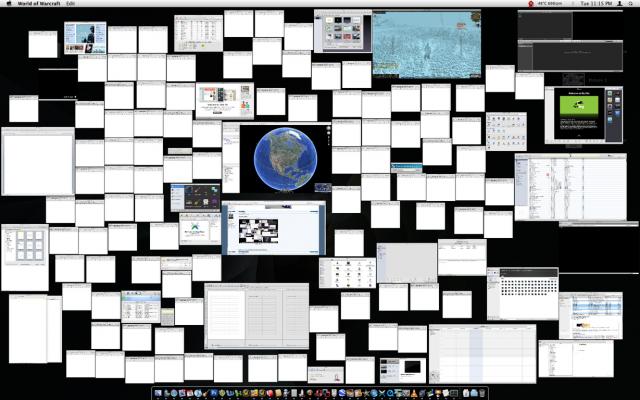This screenshot has height=400, width=640.
Task: Open Finder from the Dock
Action: [158, 393]
